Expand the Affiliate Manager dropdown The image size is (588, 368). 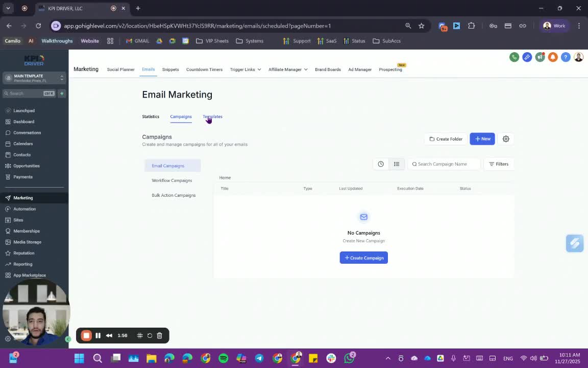click(x=288, y=70)
